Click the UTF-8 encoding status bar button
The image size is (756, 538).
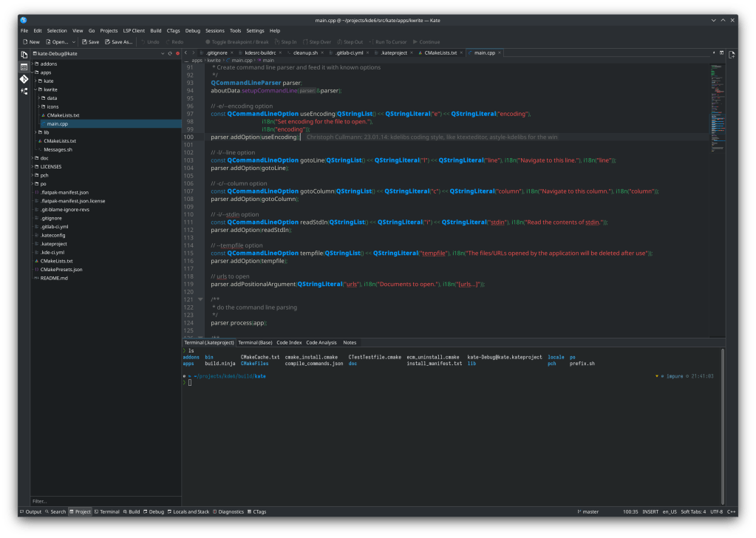point(716,511)
